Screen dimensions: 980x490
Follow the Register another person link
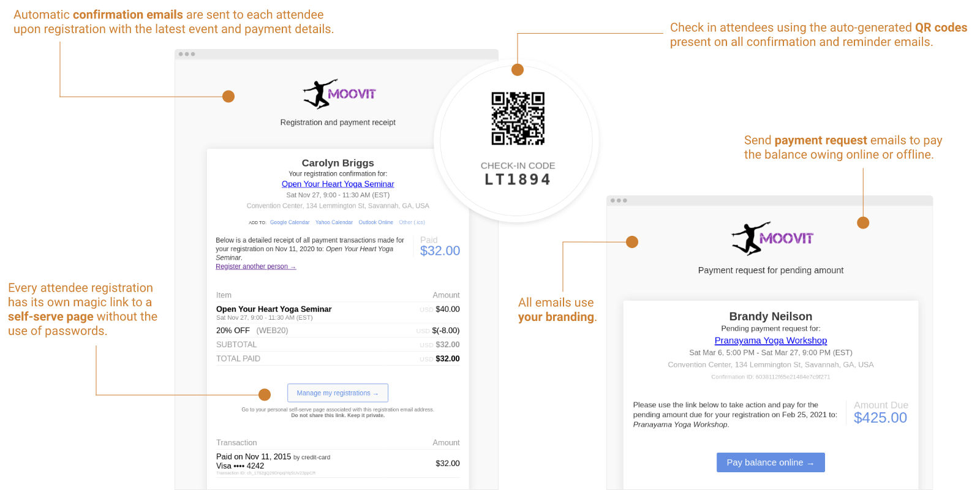255,266
